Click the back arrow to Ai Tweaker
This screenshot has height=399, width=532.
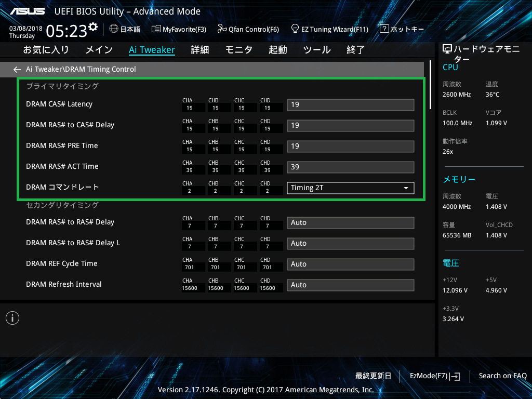[x=17, y=70]
